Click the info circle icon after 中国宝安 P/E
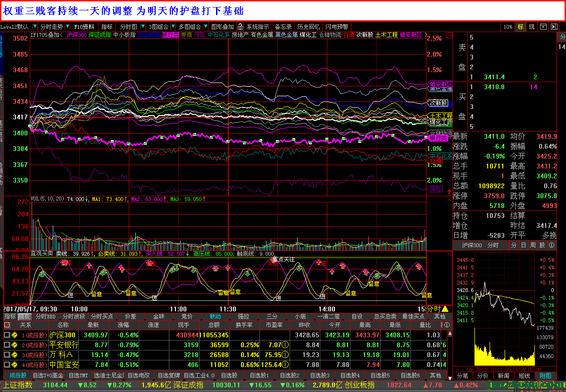 [286, 365]
